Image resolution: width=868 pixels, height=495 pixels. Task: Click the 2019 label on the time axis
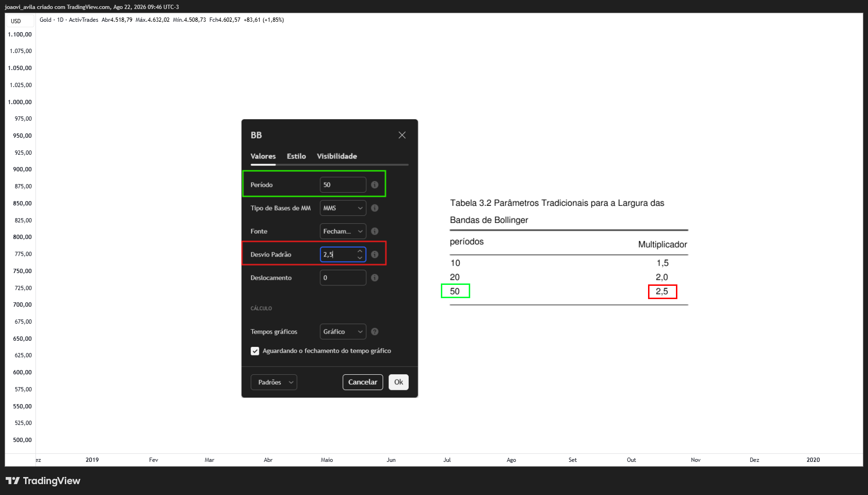point(92,460)
